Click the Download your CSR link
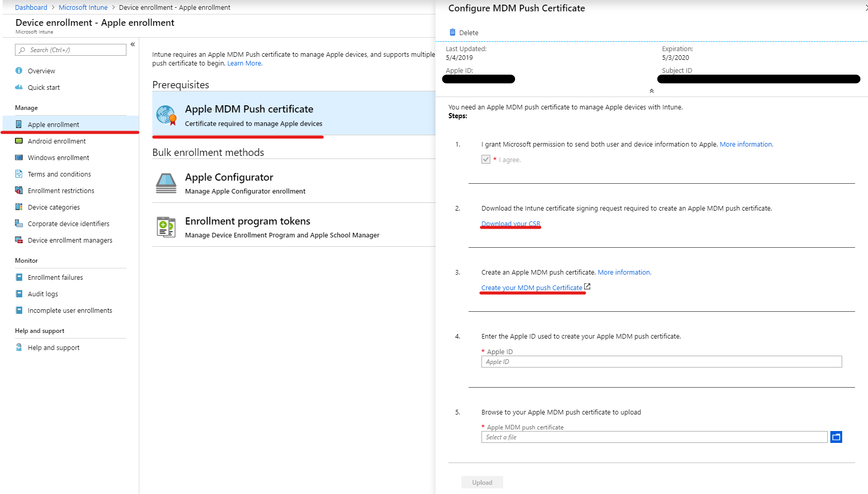This screenshot has height=494, width=868. coord(510,223)
